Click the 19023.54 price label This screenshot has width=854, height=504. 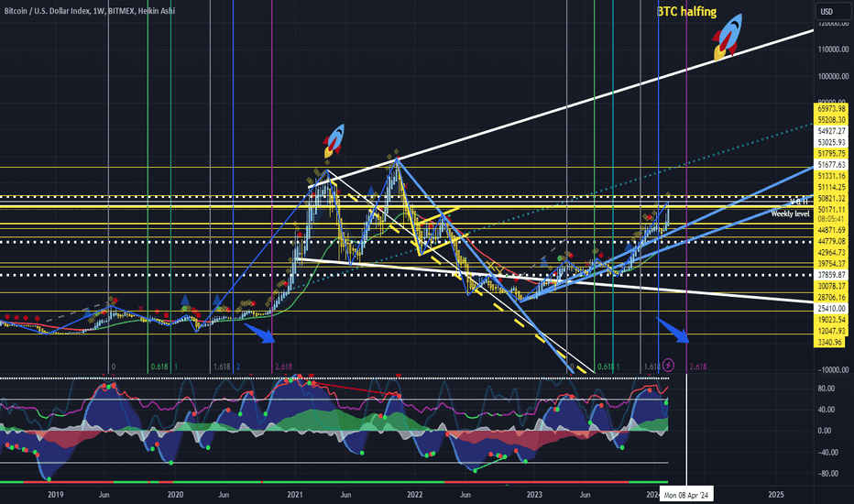(832, 320)
